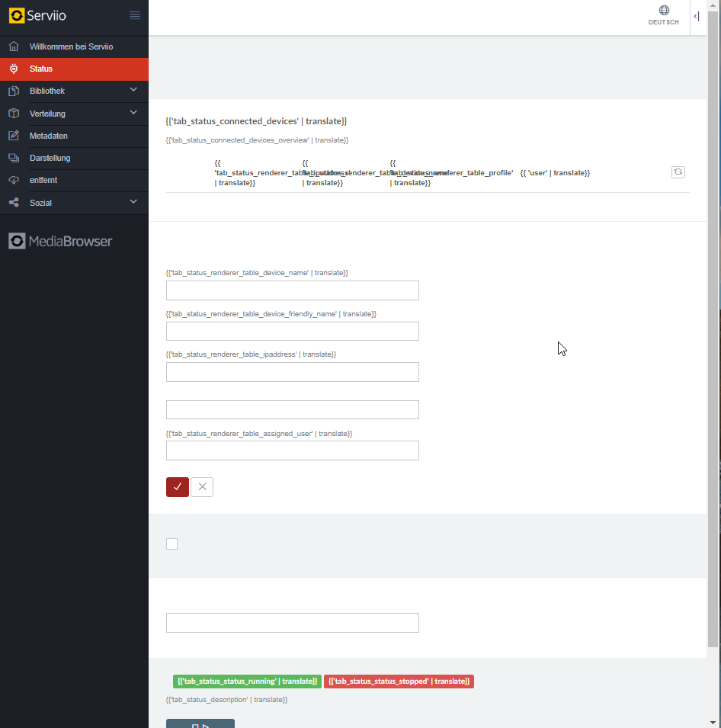Open the DEUTSCH language globe selector
Viewport: 721px width, 728px height.
coord(663,14)
